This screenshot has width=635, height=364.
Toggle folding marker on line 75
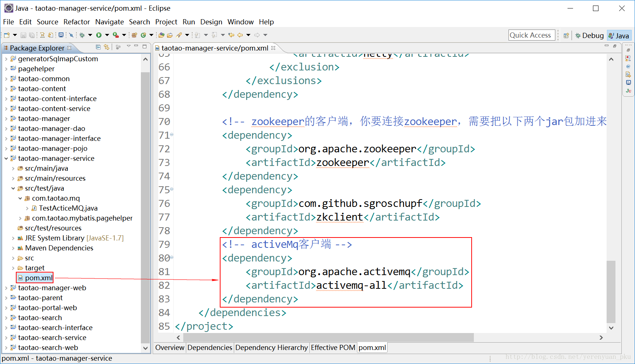[171, 189]
